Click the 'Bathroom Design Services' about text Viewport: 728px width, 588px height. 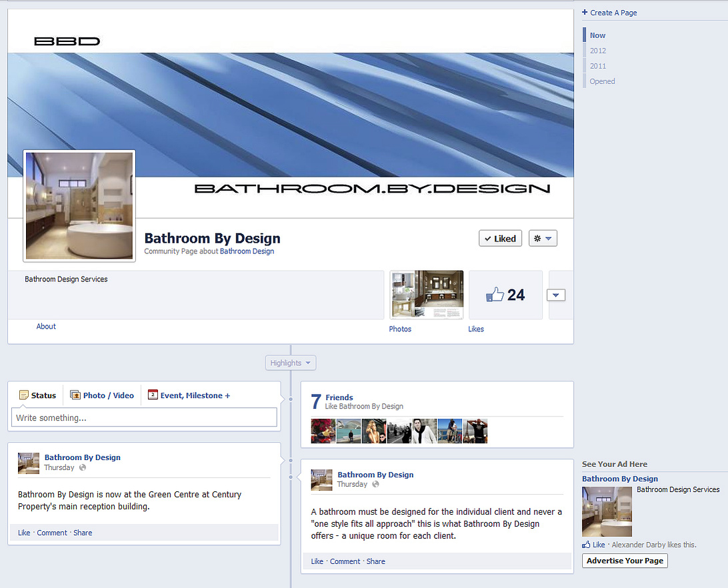click(66, 279)
